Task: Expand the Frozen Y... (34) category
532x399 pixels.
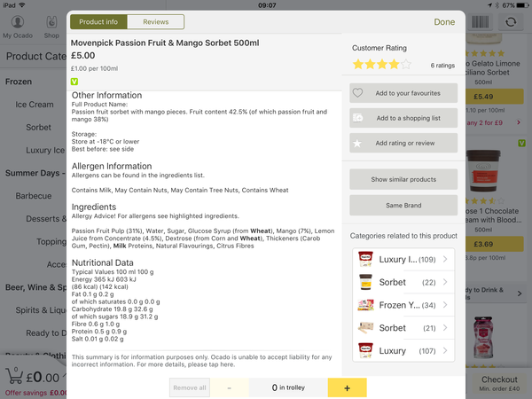Action: [403, 305]
